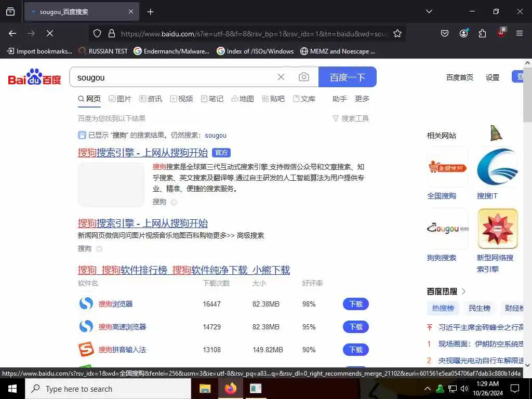Bookmark this page with star icon
The width and height of the screenshot is (532, 399).
[x=397, y=33]
